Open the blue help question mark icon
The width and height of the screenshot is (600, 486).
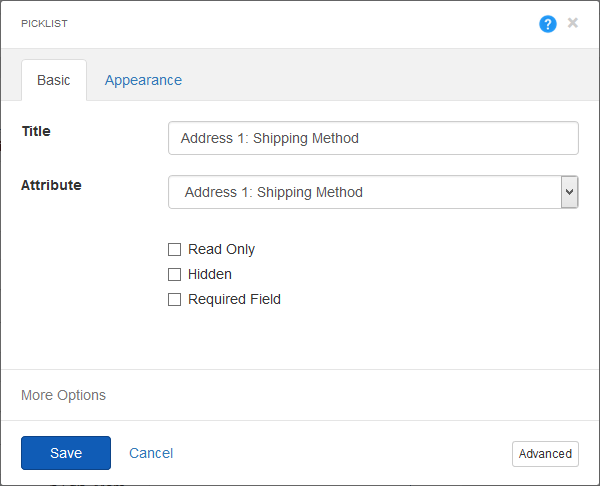point(548,24)
